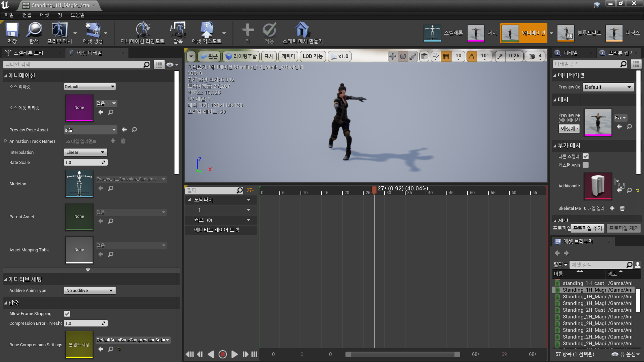Viewport: 644px width, 362px height.
Task: Switch to the 에셋 디테일 tab
Action: coord(89,53)
